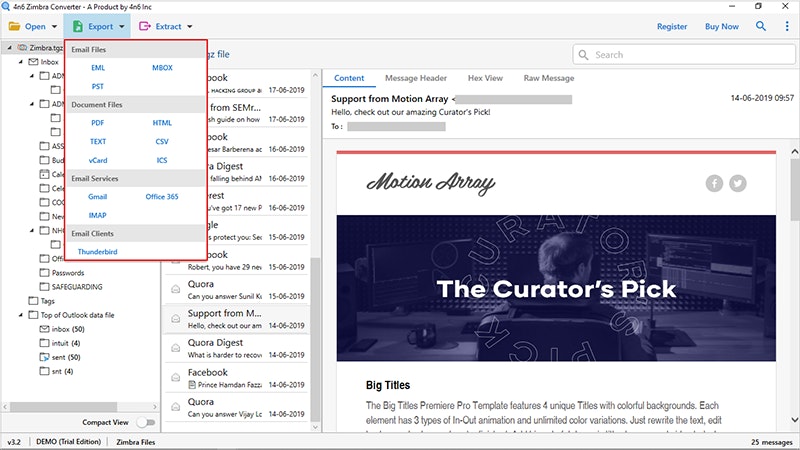Select the snt (4) folder
The width and height of the screenshot is (800, 450).
[x=62, y=371]
